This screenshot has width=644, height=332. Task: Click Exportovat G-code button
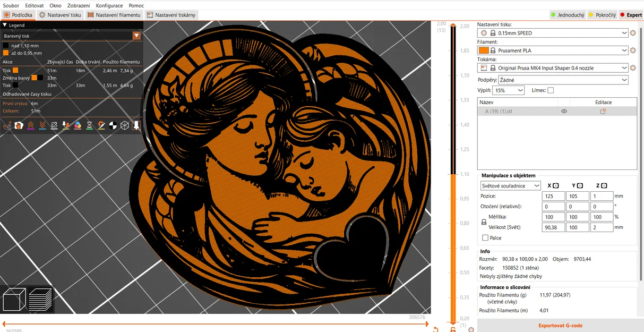pos(560,326)
